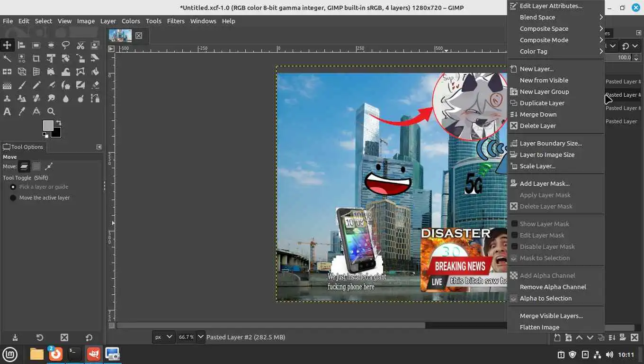Set Move mode to selection

coord(36,166)
